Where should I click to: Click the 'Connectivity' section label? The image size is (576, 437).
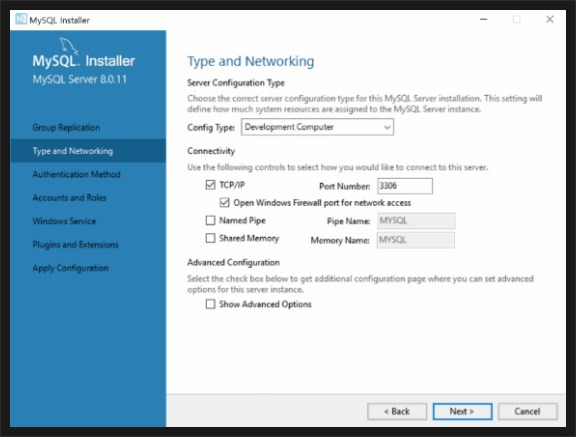211,151
